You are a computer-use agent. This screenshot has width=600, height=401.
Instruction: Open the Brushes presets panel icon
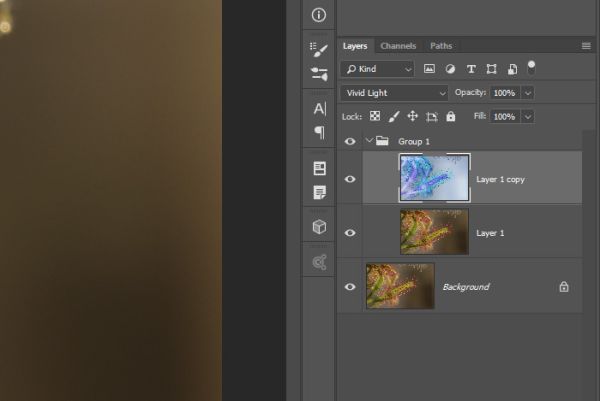coord(319,73)
